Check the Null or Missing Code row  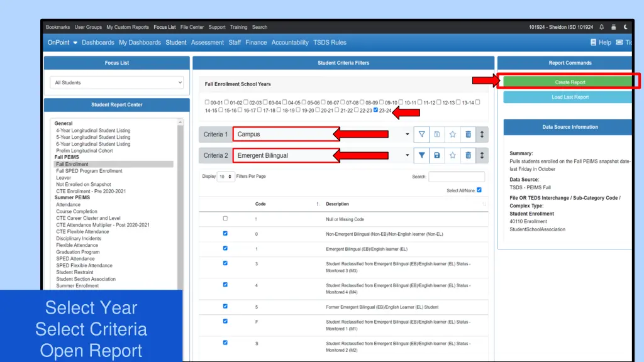(225, 219)
